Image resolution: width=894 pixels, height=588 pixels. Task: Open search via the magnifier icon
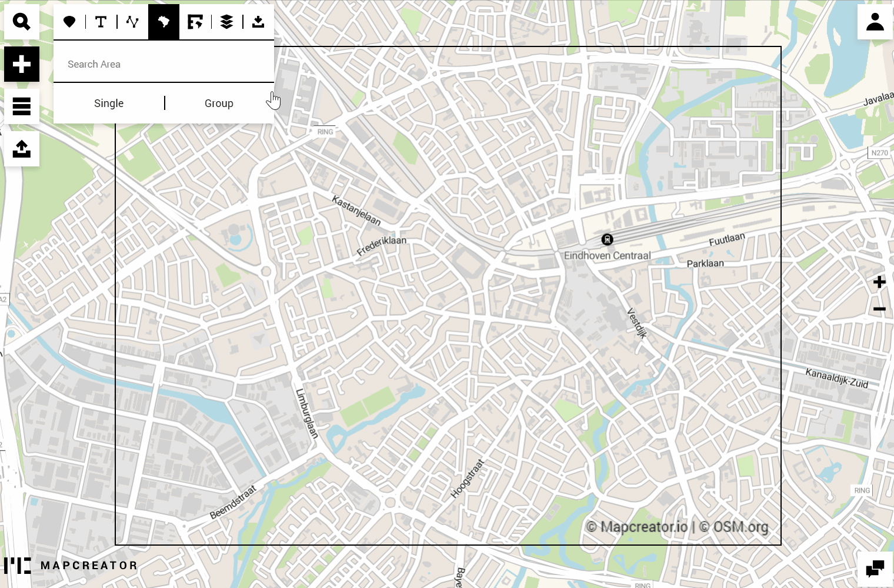pos(22,22)
